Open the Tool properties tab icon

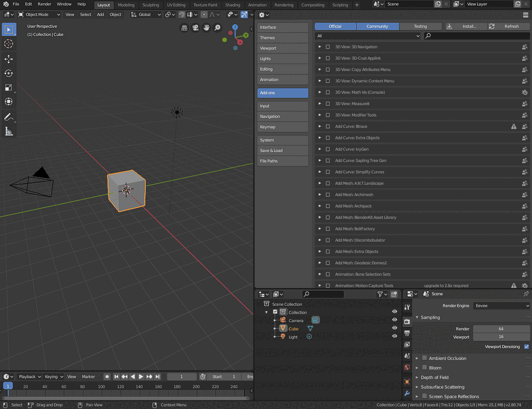pyautogui.click(x=407, y=307)
